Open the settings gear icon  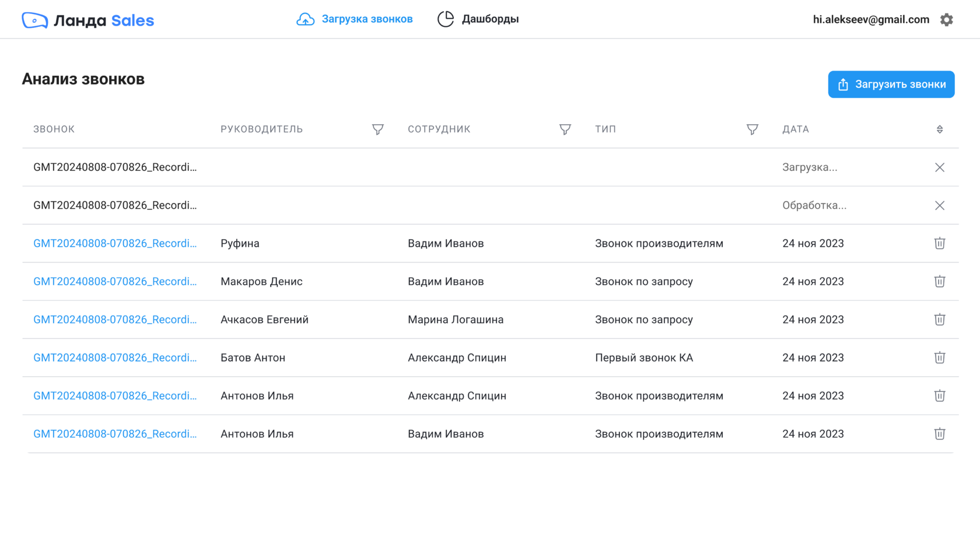(946, 20)
